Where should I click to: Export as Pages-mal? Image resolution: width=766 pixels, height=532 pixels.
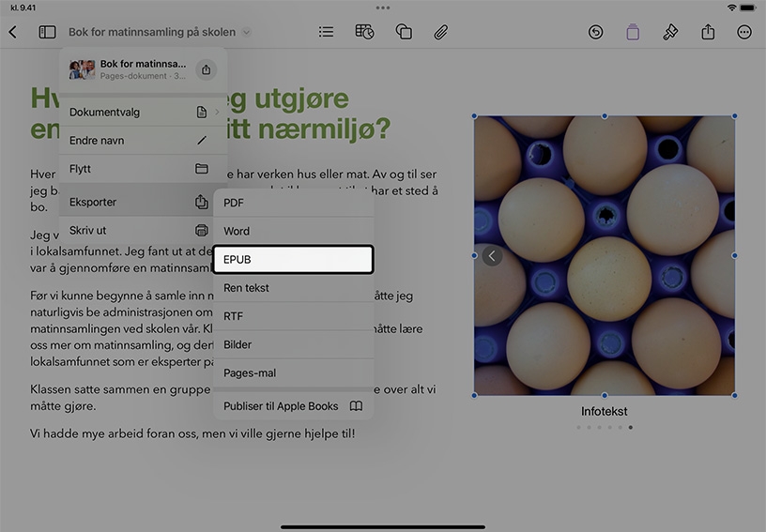tap(294, 372)
